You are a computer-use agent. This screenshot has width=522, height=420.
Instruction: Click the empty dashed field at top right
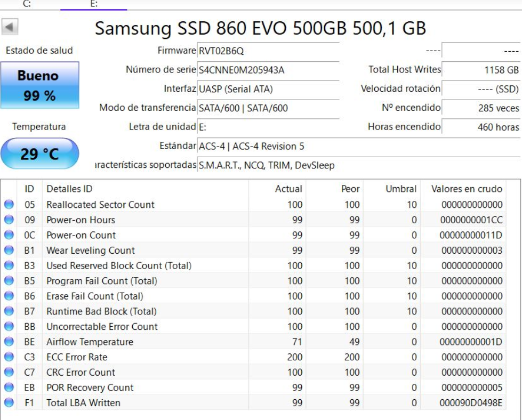[481, 51]
